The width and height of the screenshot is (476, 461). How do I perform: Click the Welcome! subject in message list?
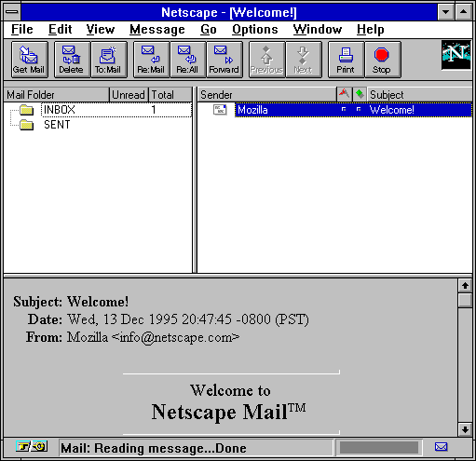point(391,110)
